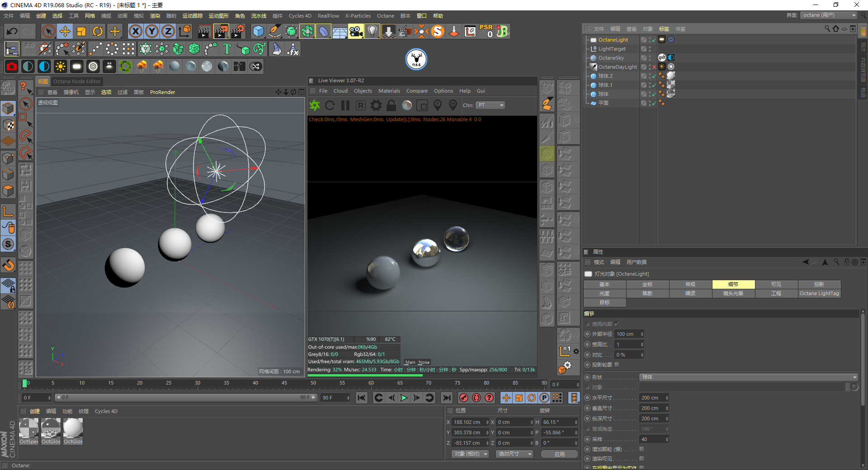This screenshot has height=470, width=868.
Task: Open the 对象 (相对) dropdown
Action: click(470, 454)
